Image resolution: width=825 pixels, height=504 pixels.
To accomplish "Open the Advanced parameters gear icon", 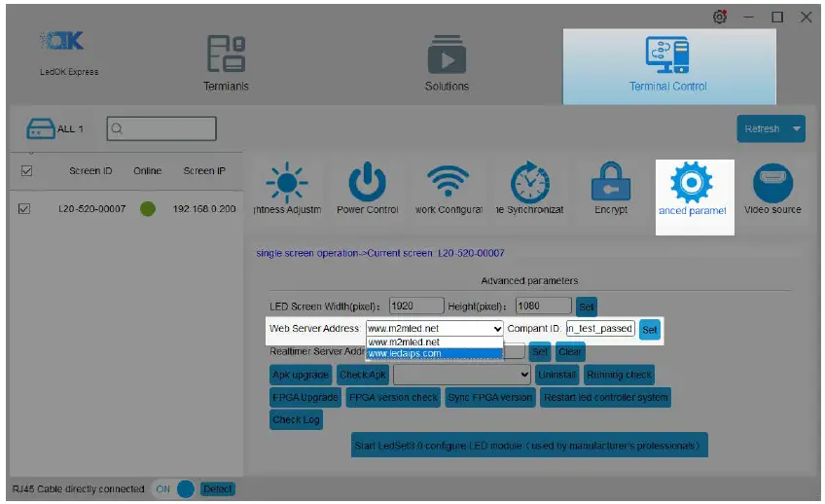I will point(692,183).
